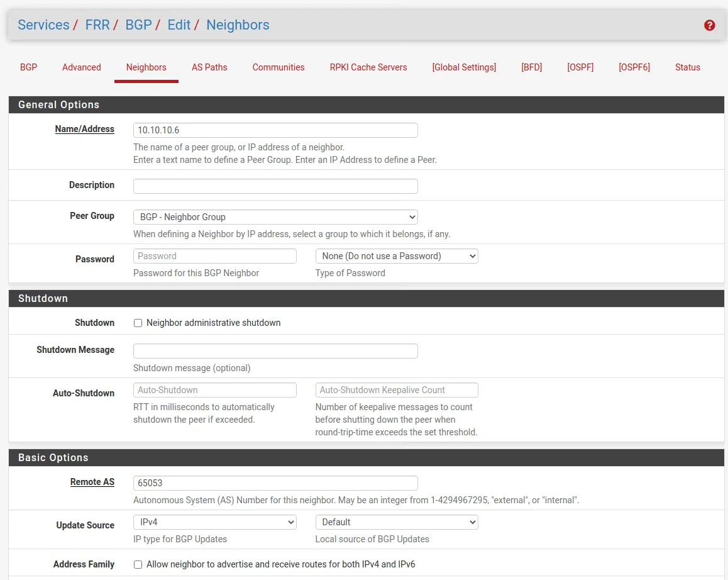Open the Peer Group dropdown
This screenshot has width=728, height=580.
(x=275, y=217)
